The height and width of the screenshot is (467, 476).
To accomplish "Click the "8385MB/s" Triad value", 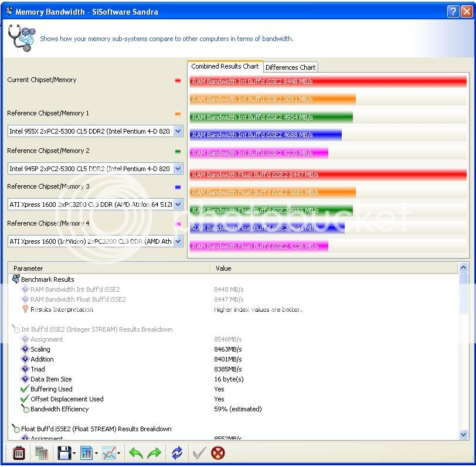I will click(x=227, y=369).
